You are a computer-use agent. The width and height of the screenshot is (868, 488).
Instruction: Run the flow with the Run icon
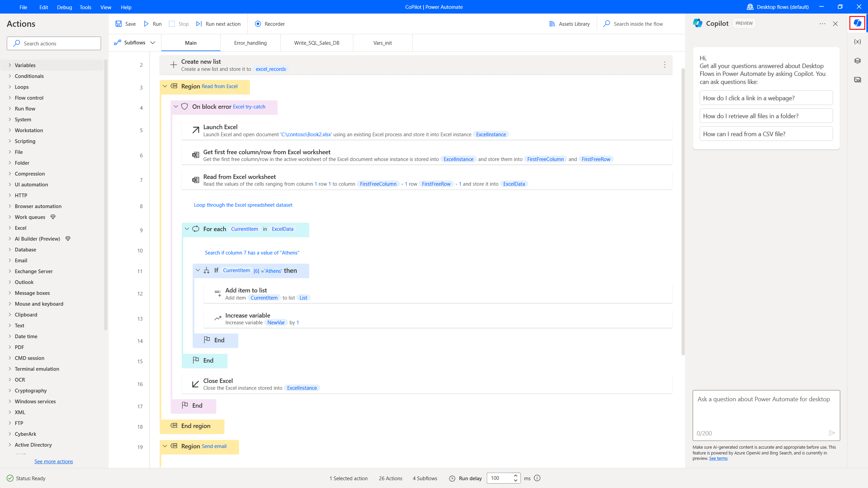coord(146,24)
